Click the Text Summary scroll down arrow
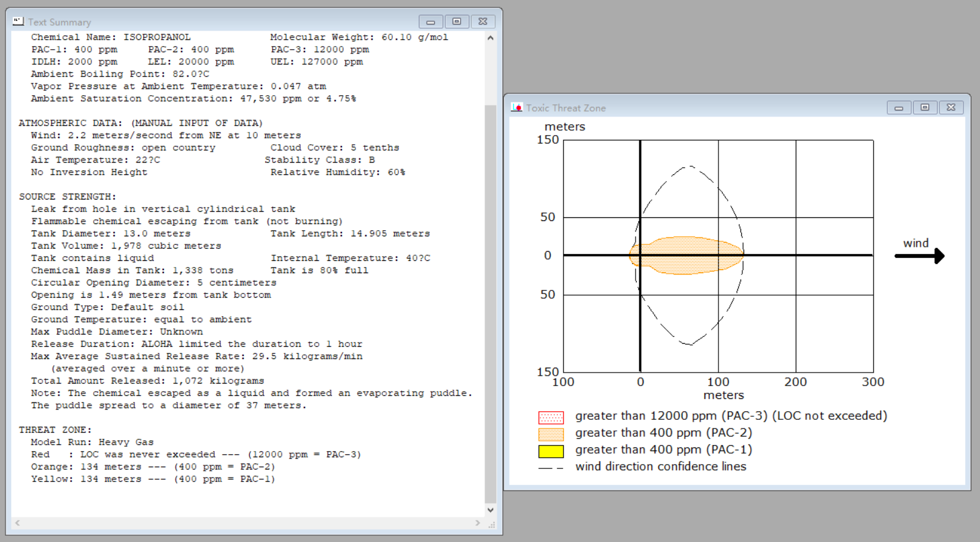This screenshot has height=542, width=980. [x=490, y=510]
